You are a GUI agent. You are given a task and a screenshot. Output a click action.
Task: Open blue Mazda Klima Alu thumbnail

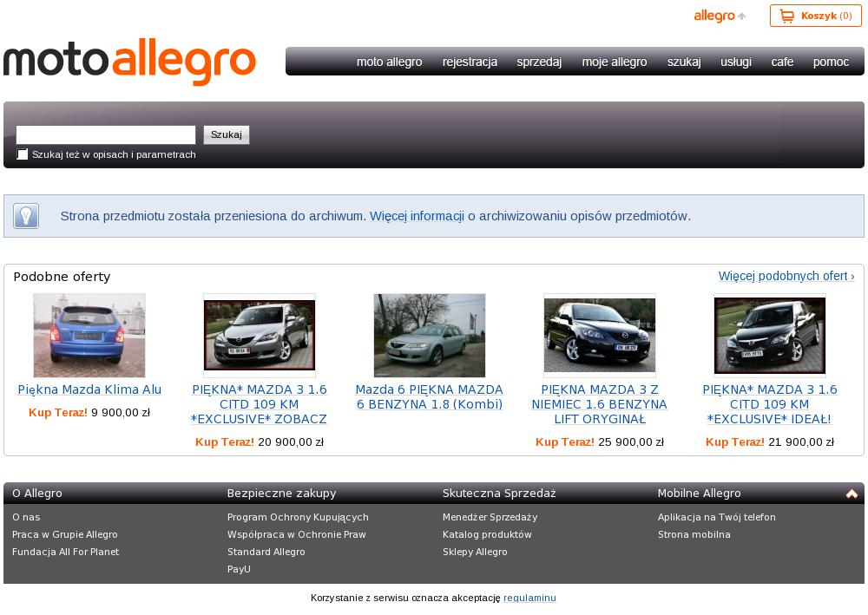[89, 335]
